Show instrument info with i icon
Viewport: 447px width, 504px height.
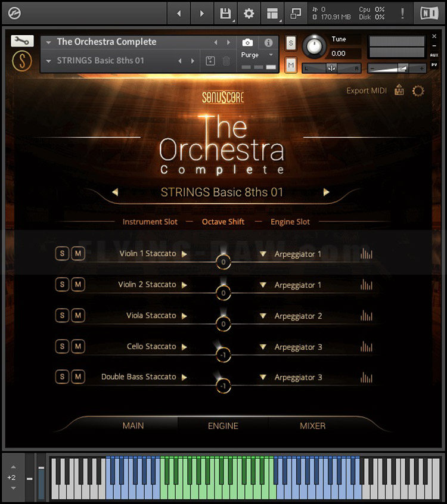pos(269,42)
